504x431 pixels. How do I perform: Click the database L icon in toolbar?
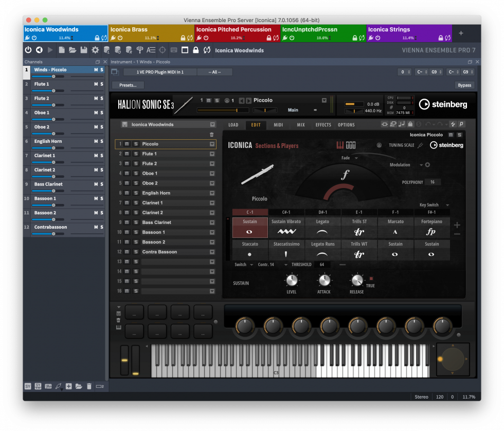106,50
